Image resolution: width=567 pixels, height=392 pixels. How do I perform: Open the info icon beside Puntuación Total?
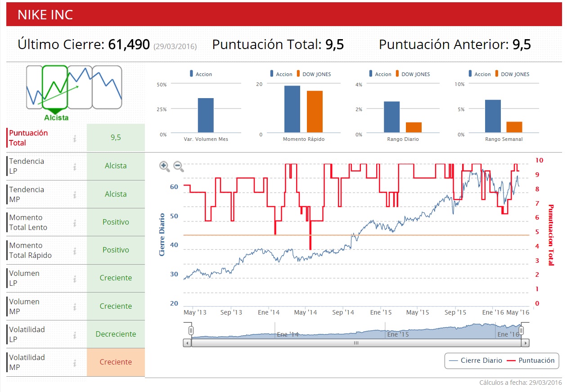pyautogui.click(x=75, y=138)
